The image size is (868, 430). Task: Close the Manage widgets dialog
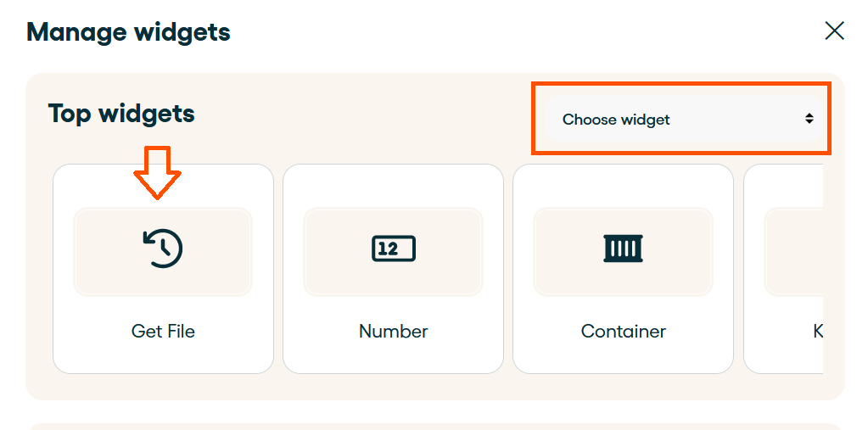(834, 31)
